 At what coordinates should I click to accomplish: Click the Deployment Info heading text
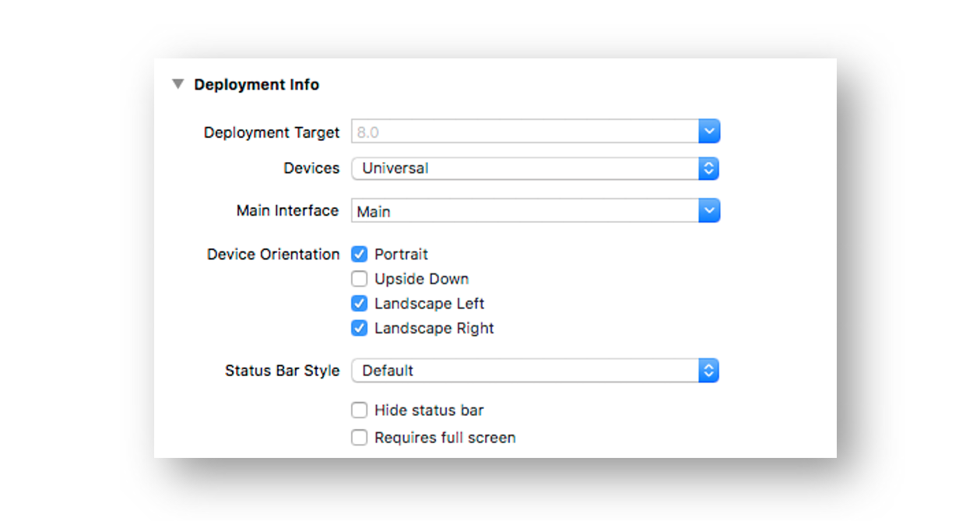pos(257,85)
